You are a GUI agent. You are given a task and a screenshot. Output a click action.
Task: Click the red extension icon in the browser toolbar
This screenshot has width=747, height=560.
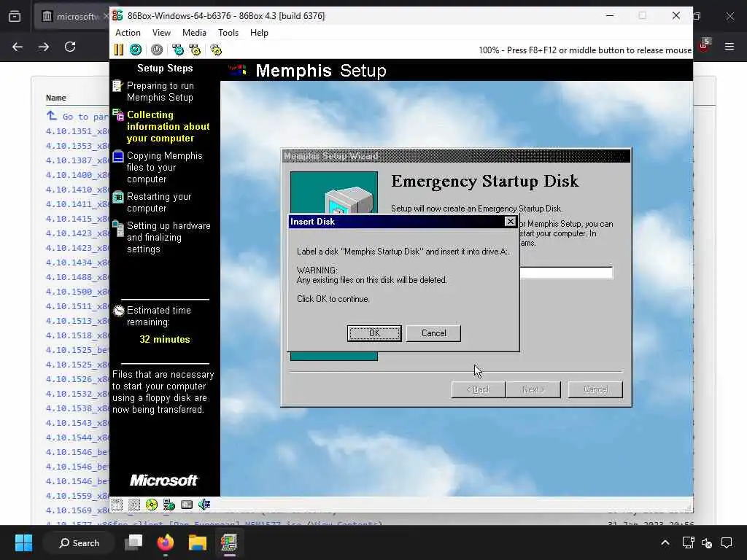(x=704, y=45)
